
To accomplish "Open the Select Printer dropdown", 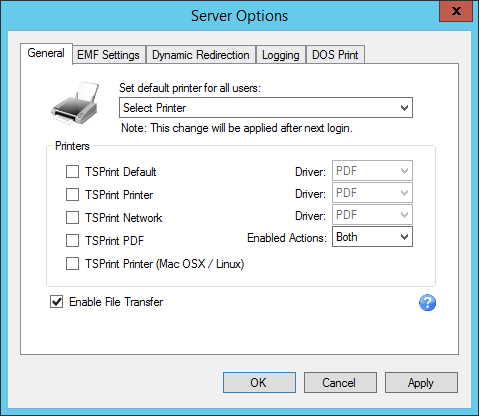I will [x=266, y=108].
